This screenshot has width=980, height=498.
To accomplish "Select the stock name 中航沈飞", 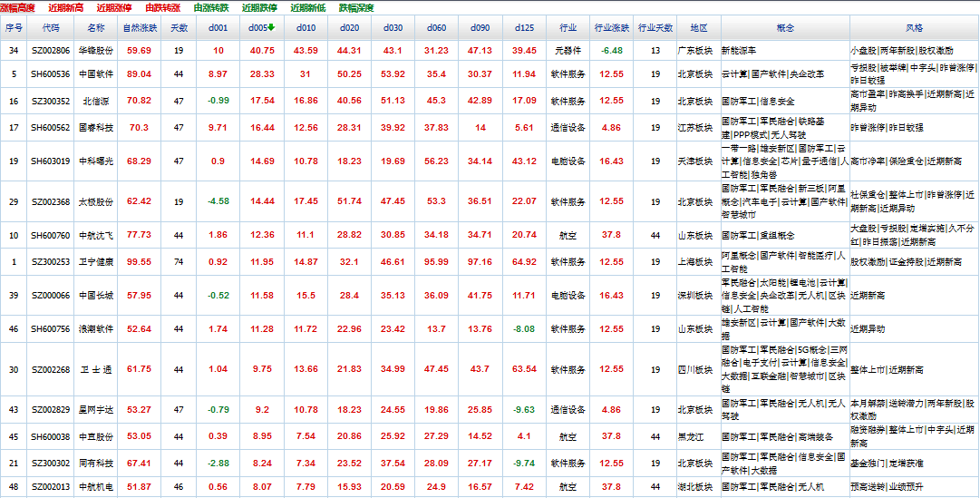I will click(96, 235).
